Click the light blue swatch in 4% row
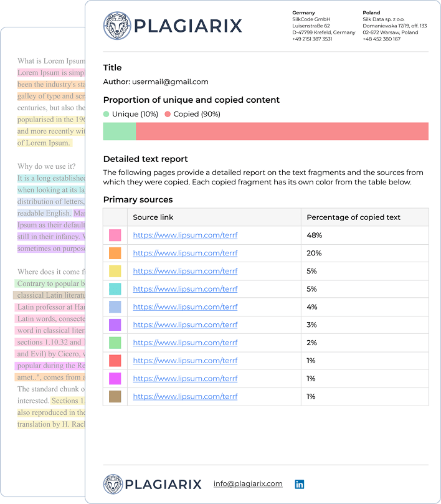Image resolution: width=441 pixels, height=504 pixels. 115,307
